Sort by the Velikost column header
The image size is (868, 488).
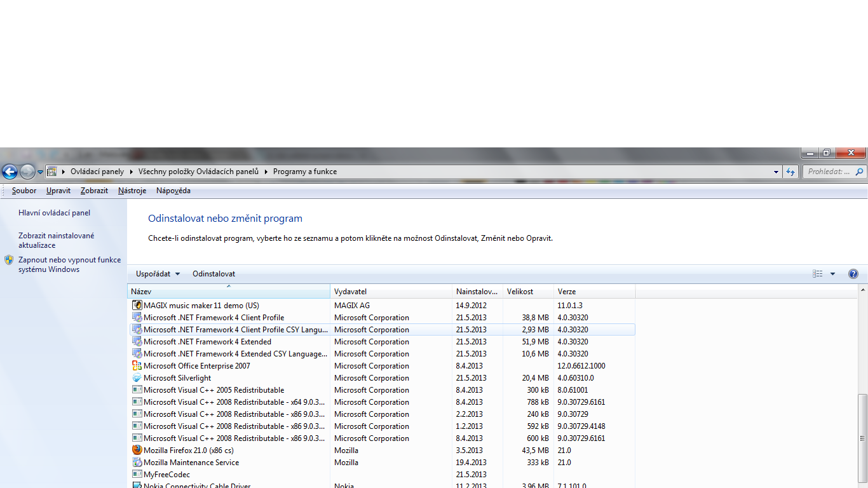528,292
